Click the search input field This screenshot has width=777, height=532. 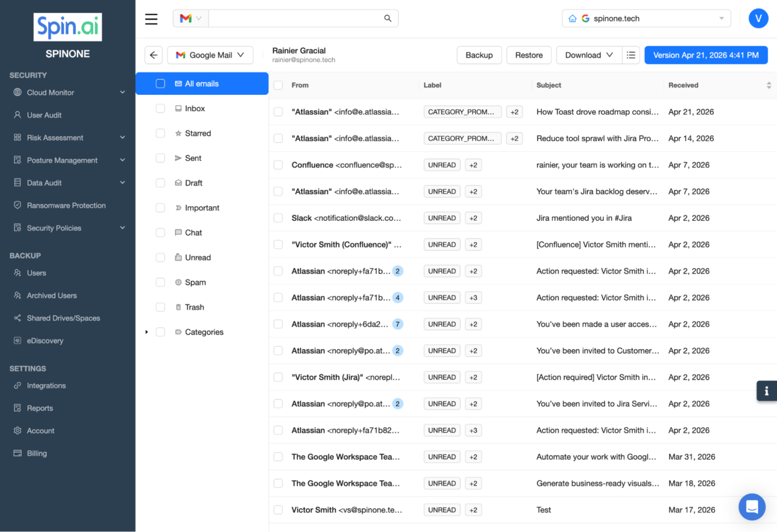pyautogui.click(x=296, y=18)
